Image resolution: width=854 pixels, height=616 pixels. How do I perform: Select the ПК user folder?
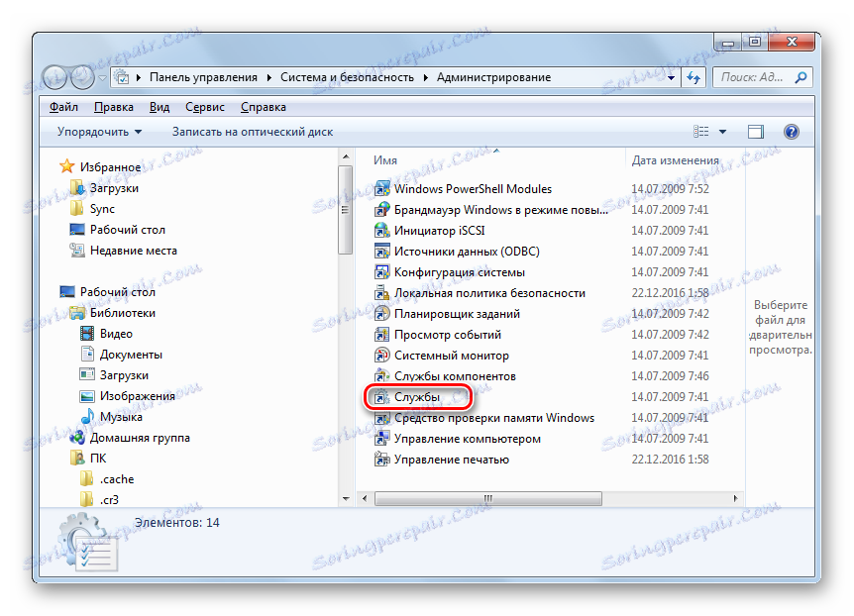coord(88,459)
